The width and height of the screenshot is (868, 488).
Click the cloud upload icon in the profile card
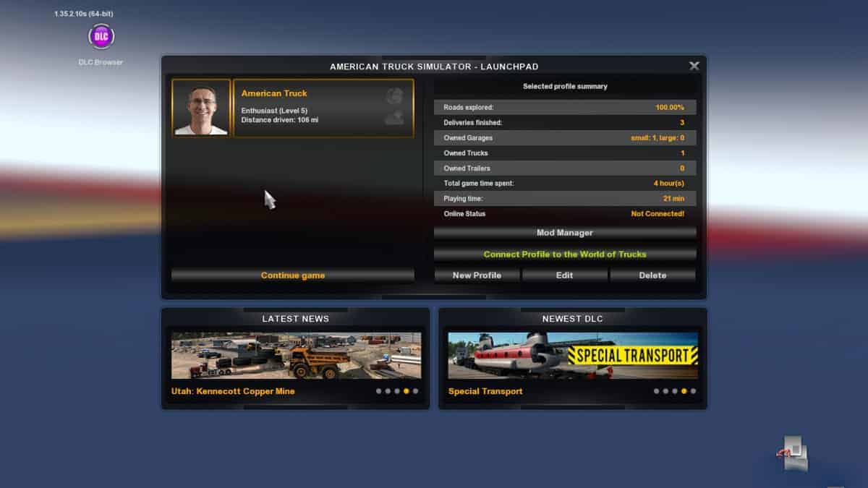pyautogui.click(x=394, y=117)
